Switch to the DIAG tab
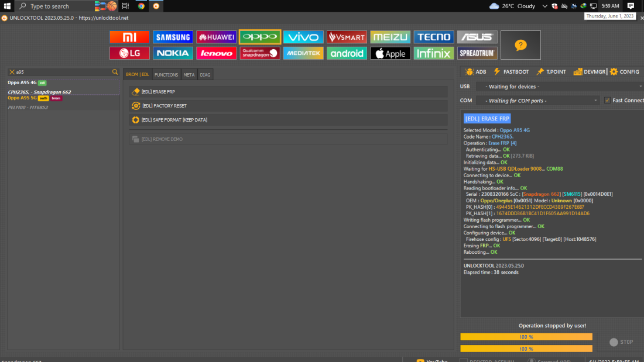 (x=205, y=75)
